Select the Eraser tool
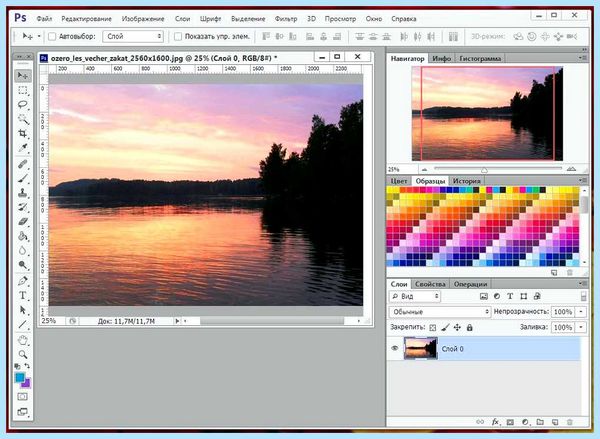 (23, 222)
